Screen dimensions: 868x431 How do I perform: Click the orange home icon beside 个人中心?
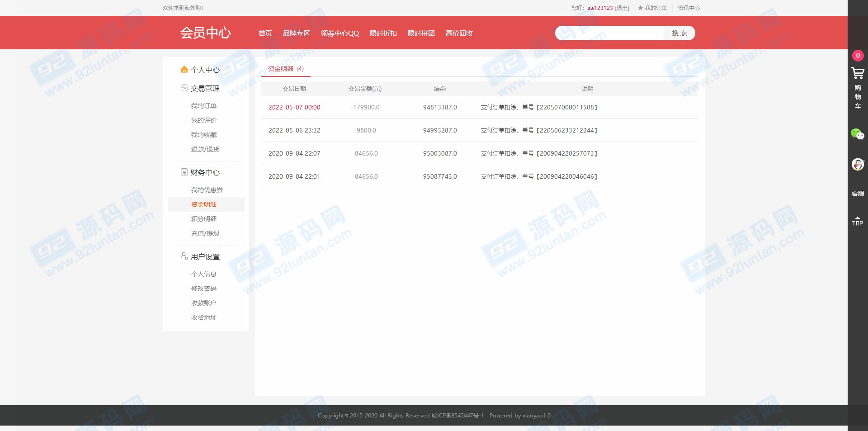click(x=184, y=70)
